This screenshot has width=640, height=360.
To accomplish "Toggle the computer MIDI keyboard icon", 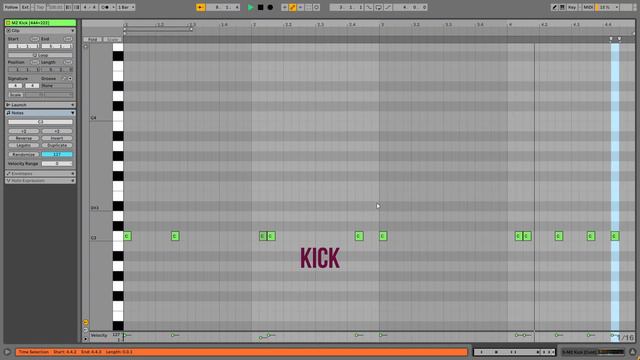I will (x=562, y=7).
